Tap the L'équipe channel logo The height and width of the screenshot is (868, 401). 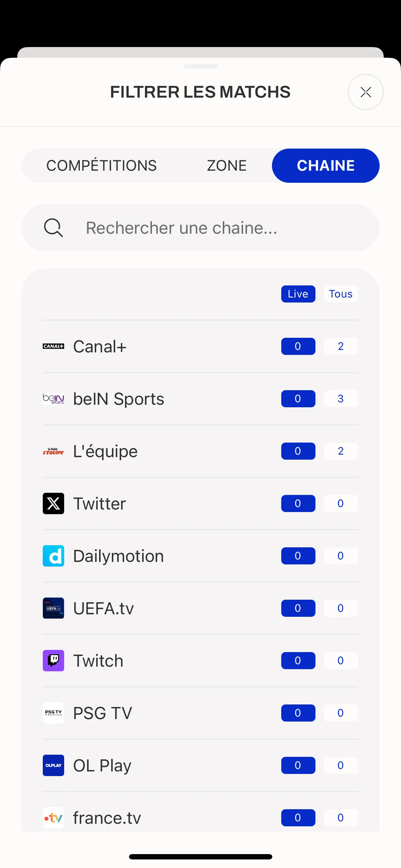(53, 451)
